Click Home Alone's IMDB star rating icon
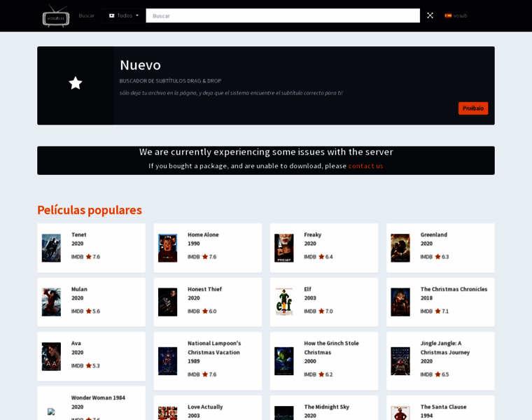The image size is (532, 420). click(x=205, y=256)
